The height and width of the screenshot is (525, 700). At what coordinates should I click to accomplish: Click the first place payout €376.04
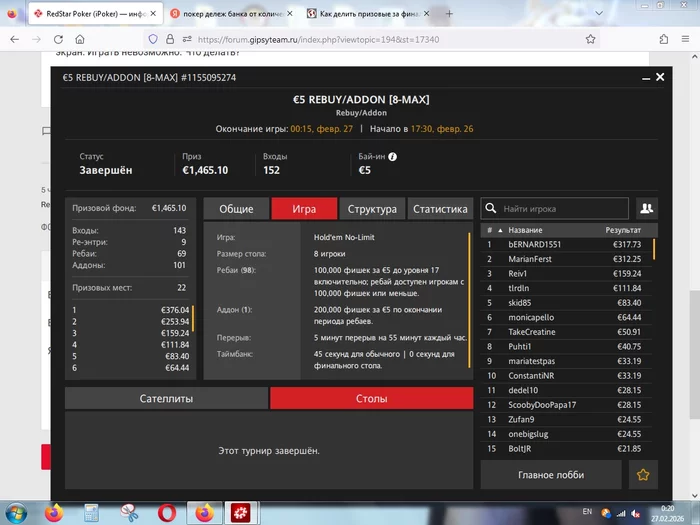click(175, 310)
